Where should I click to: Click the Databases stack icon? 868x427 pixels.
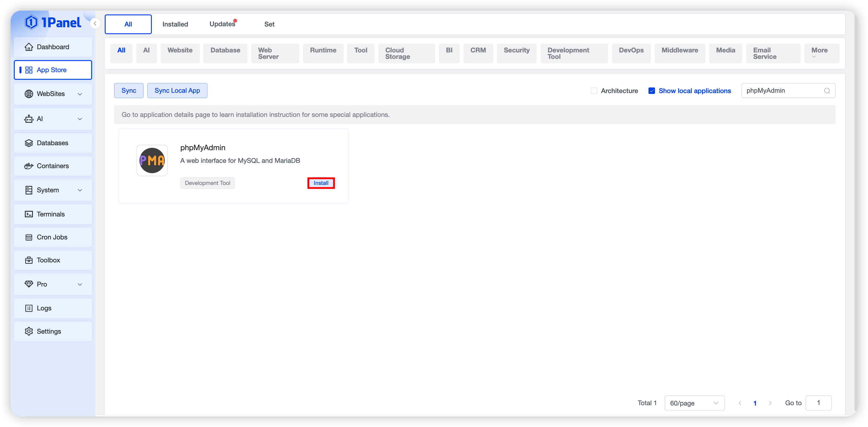pyautogui.click(x=29, y=143)
